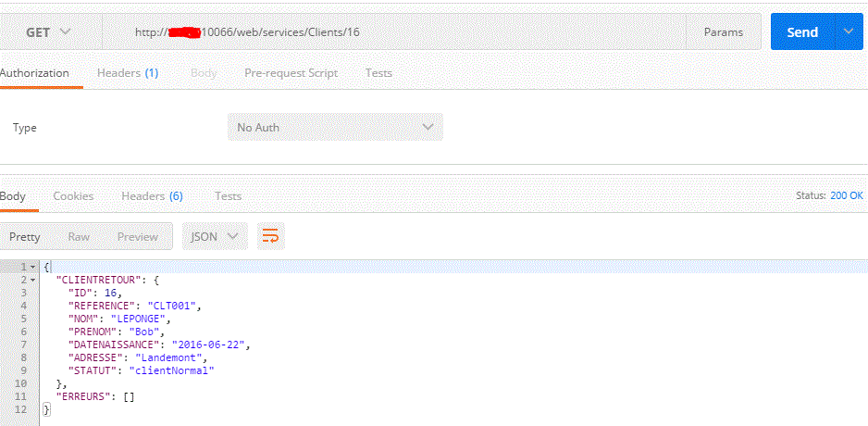Switch to the request Tests tab
Screen dimensions: 868x426
click(378, 73)
